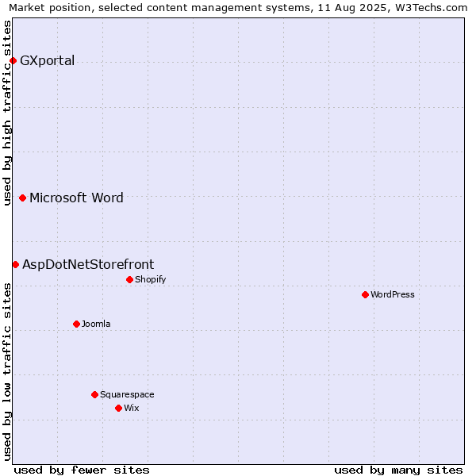Click the 'used by high traffic sites' label

point(6,113)
